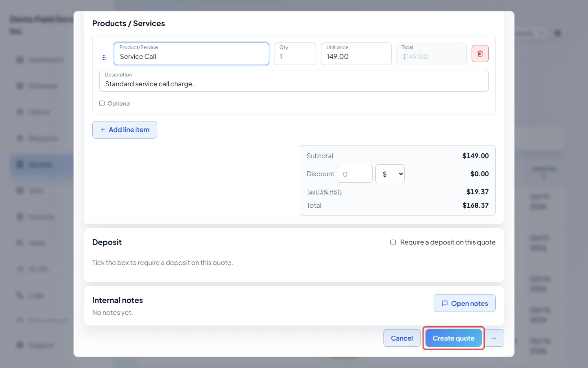Viewport: 588px width, 368px height.
Task: Open the internal notes
Action: pyautogui.click(x=465, y=303)
